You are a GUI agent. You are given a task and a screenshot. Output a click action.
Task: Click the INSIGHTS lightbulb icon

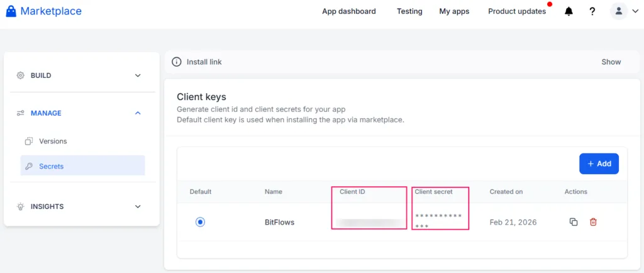[21, 206]
